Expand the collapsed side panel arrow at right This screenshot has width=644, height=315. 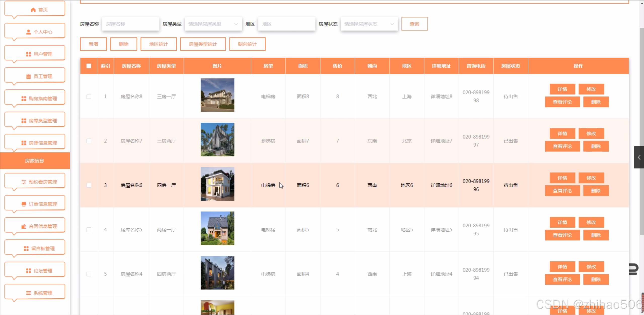pos(639,157)
